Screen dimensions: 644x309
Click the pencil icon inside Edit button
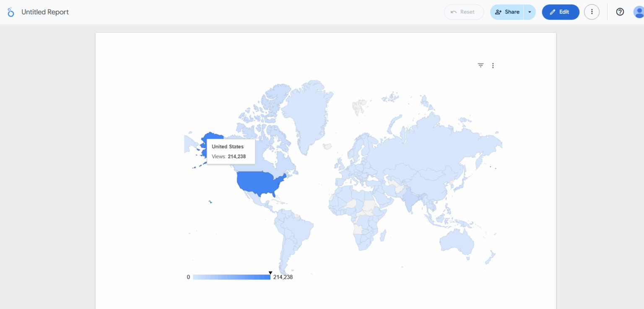(x=553, y=12)
